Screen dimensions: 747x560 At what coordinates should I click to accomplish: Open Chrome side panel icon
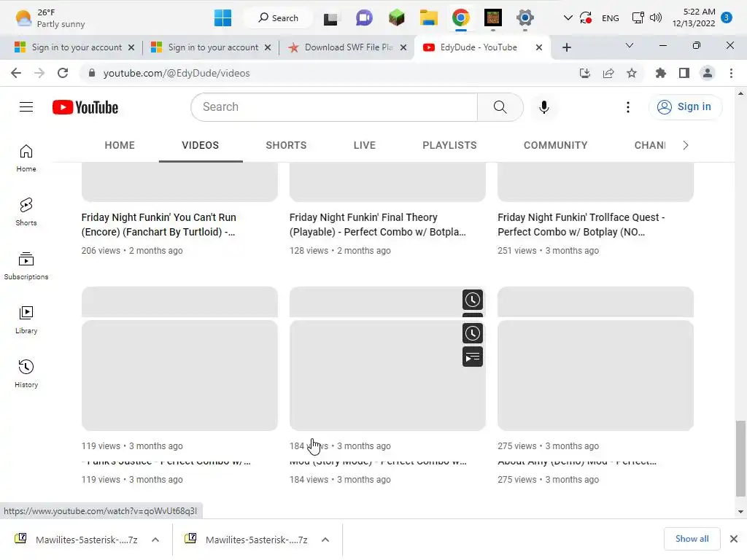(x=684, y=73)
